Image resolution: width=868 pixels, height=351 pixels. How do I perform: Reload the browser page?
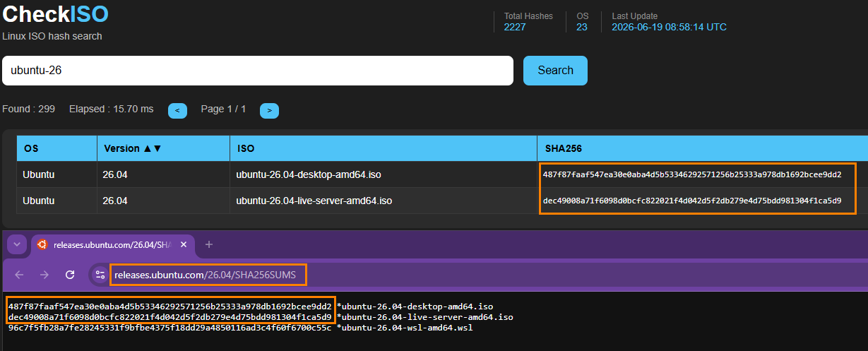click(70, 275)
